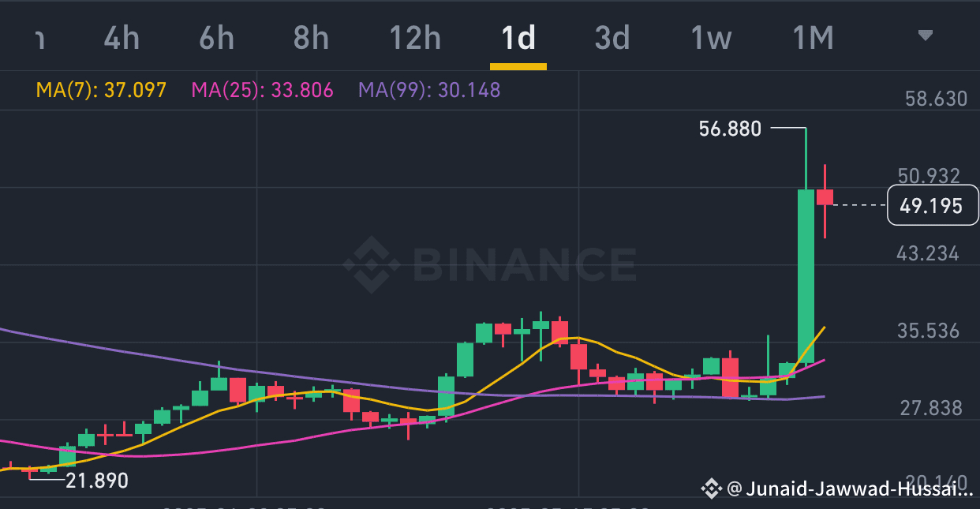Select the 6h timeframe tab

[217, 37]
